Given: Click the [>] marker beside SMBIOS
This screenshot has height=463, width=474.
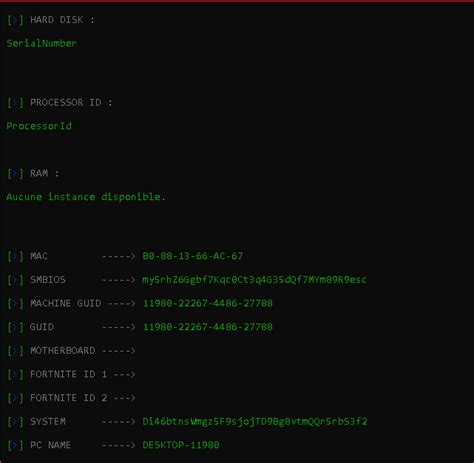Looking at the screenshot, I should (15, 280).
